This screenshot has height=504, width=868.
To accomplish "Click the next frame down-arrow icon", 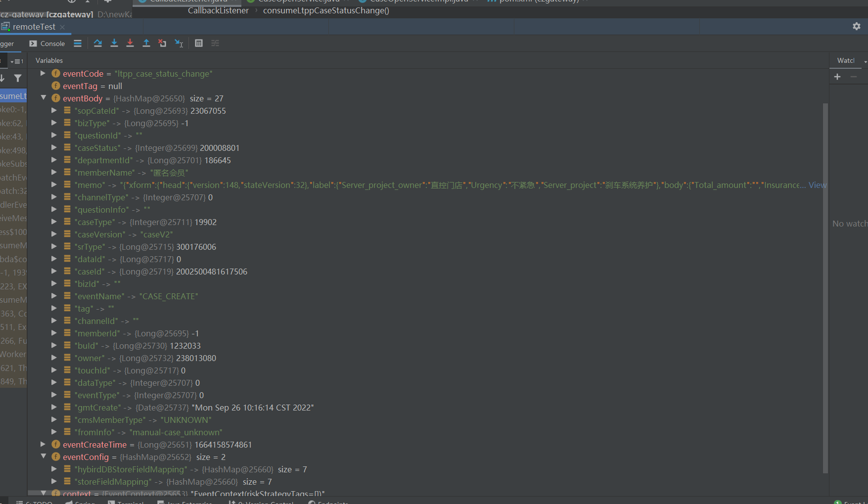I will pyautogui.click(x=3, y=78).
